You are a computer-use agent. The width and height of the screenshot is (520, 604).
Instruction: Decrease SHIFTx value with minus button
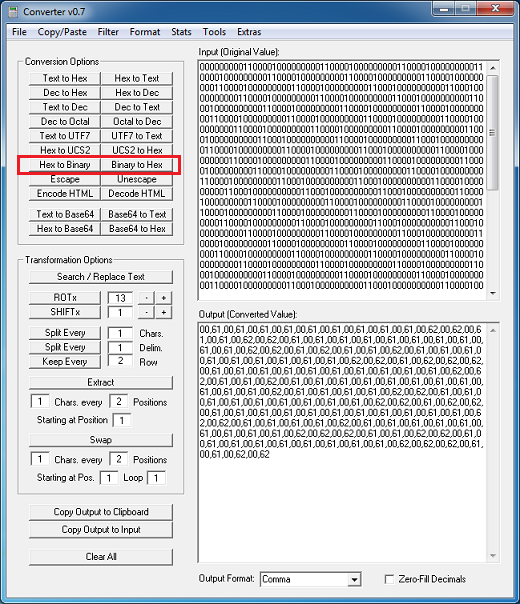click(146, 312)
